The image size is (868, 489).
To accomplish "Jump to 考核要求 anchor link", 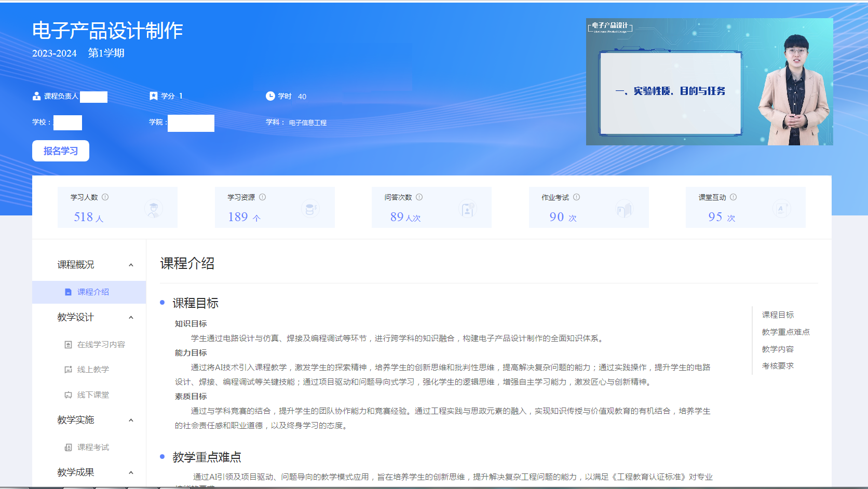I will pos(778,366).
